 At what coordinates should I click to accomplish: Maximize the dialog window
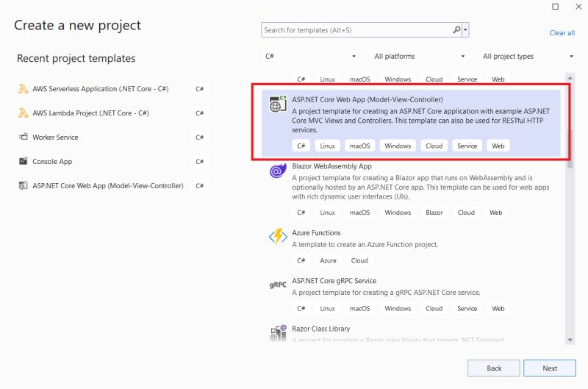pos(556,7)
